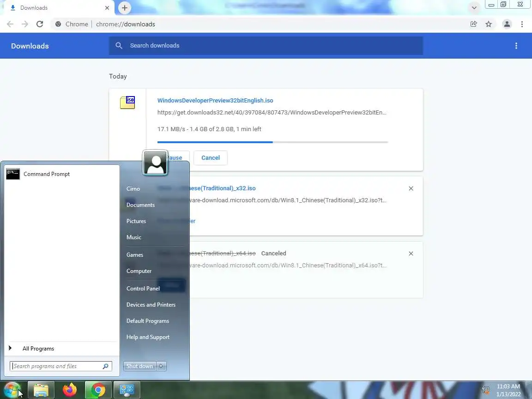Click the get.downloads32.net source URL
Image resolution: width=532 pixels, height=399 pixels.
[x=272, y=112]
